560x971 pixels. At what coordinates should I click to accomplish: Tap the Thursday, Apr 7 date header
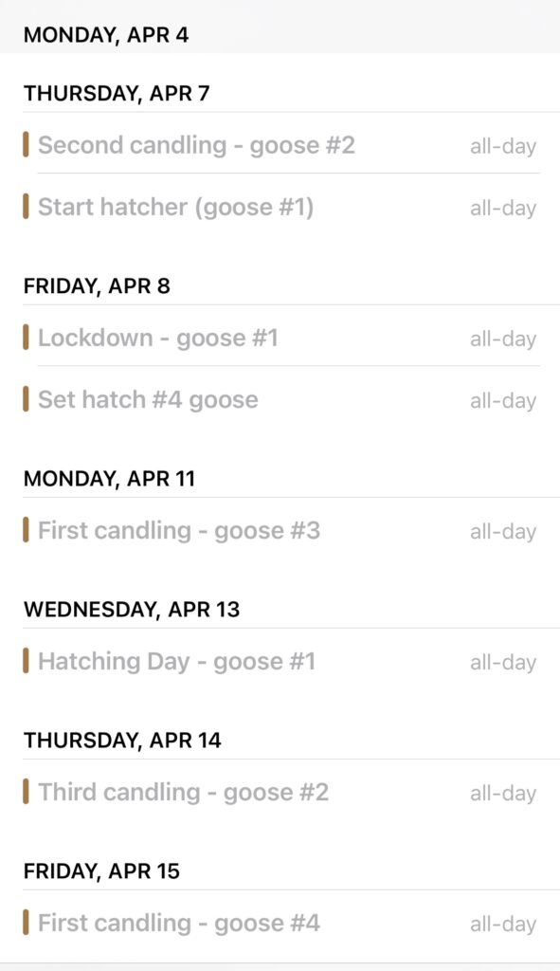(x=117, y=94)
